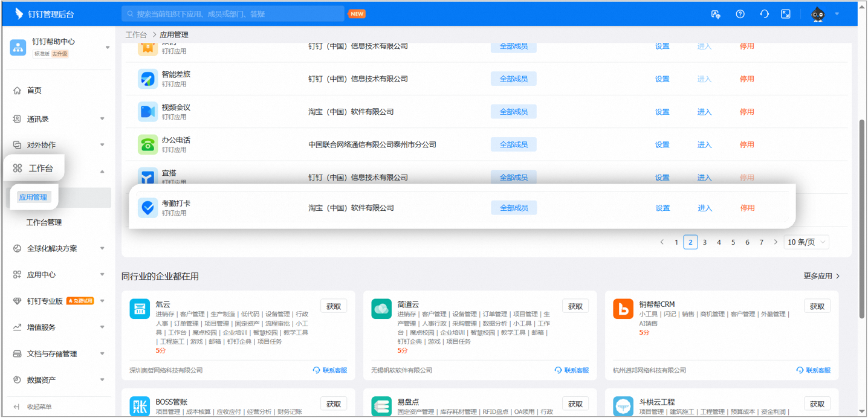Click the next page arrow
The image size is (868, 418).
coord(776,242)
